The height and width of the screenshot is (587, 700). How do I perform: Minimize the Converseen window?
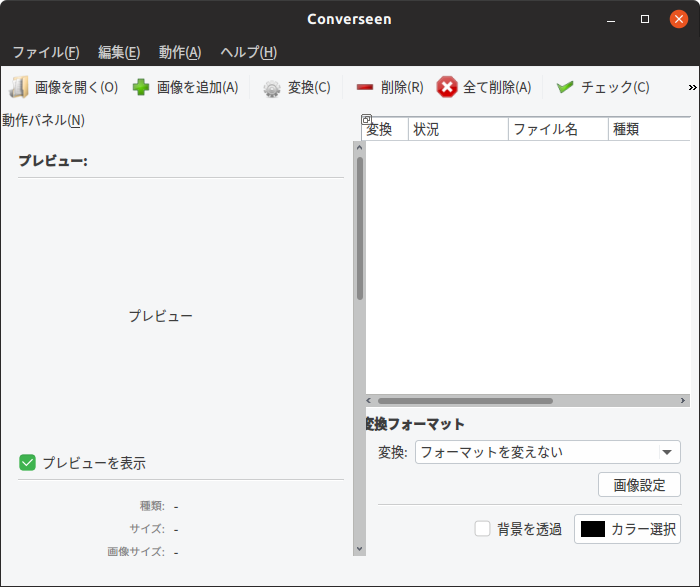tap(611, 19)
